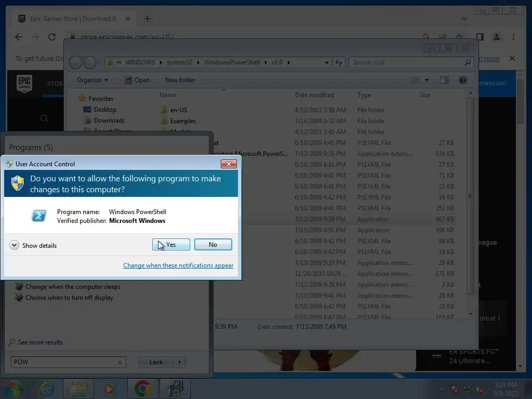Show hidden system tray icons
Viewport: 532px width, 399px height.
[442, 390]
